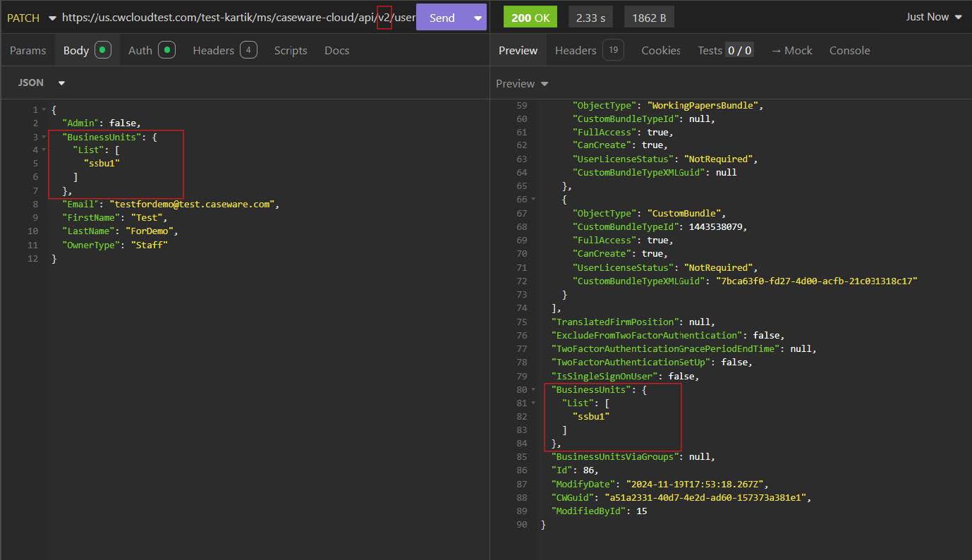Show the Console tab
This screenshot has width=972, height=560.
coord(849,50)
